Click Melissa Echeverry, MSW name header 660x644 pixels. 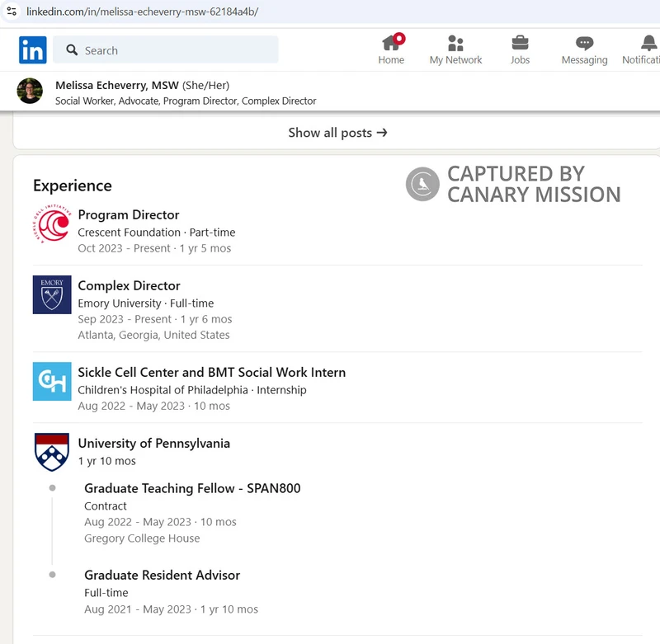(117, 86)
